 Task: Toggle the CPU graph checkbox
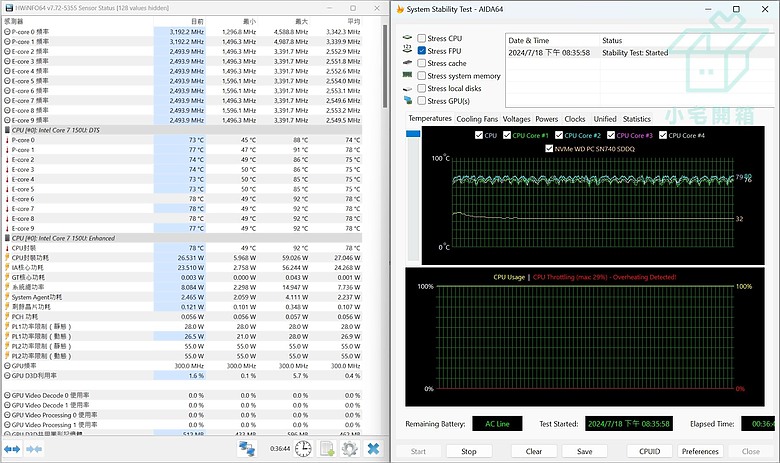point(479,135)
